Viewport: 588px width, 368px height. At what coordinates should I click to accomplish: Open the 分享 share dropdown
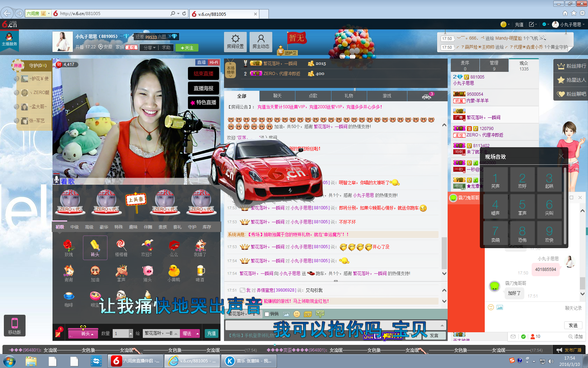click(x=149, y=48)
